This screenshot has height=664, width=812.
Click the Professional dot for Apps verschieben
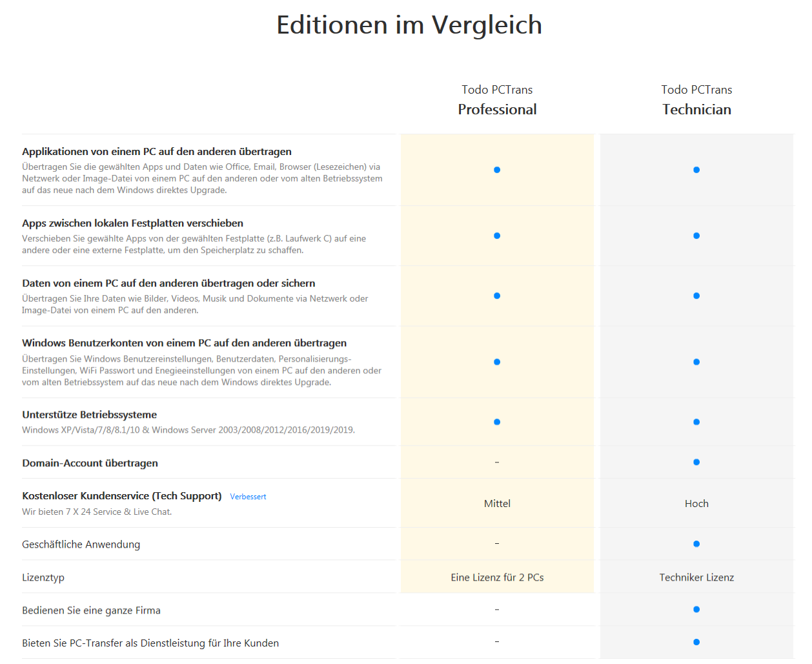coord(497,236)
